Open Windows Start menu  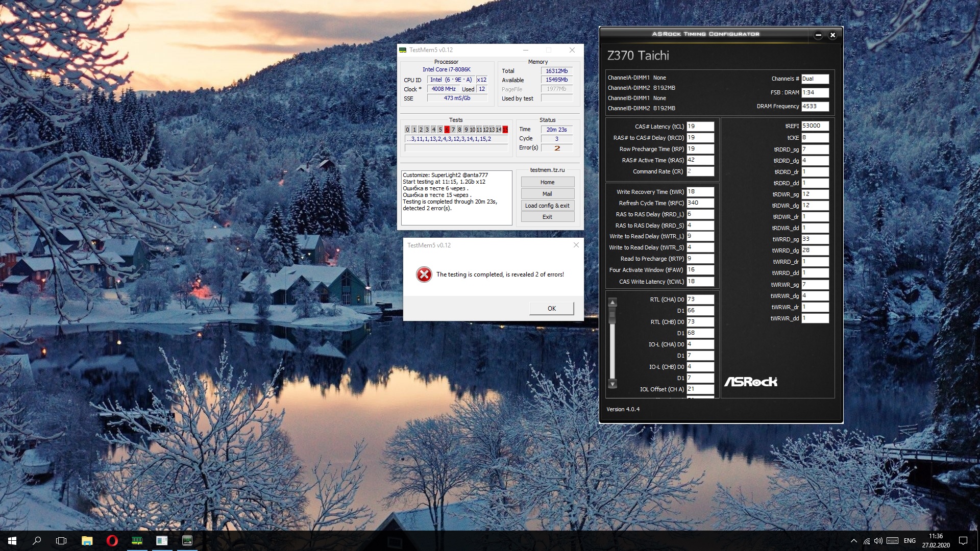tap(12, 541)
